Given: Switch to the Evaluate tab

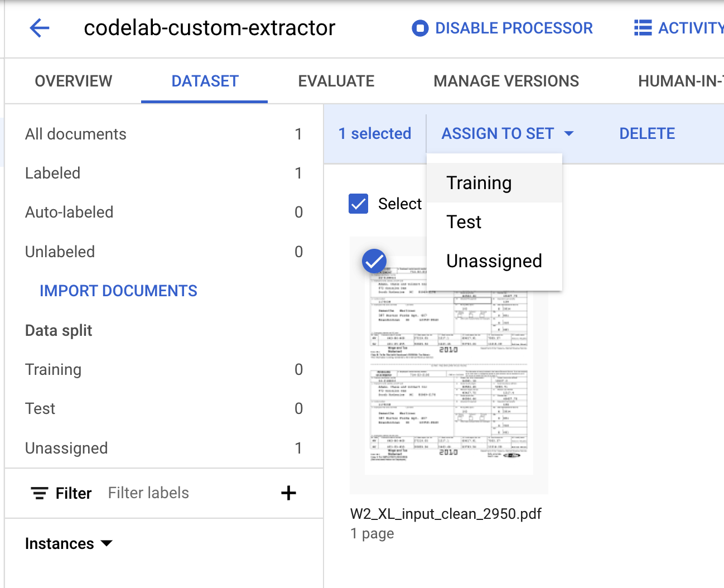Looking at the screenshot, I should (x=336, y=81).
